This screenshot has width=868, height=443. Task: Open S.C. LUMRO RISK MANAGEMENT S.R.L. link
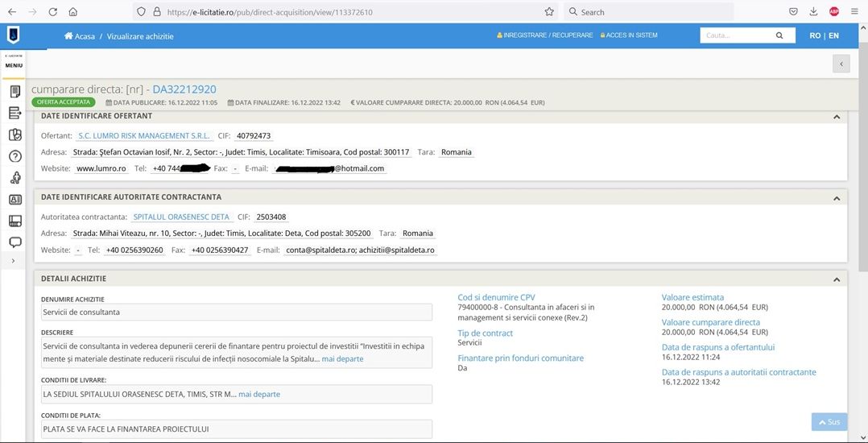[144, 135]
